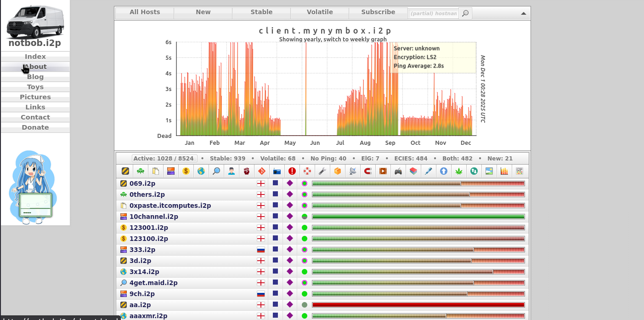
Task: Filter by the gamepad games icon
Action: [x=398, y=171]
